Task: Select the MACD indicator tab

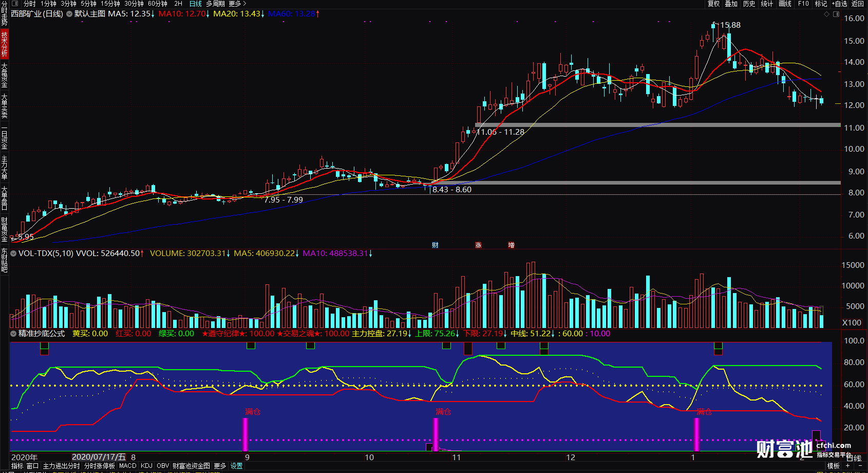Action: click(x=127, y=466)
